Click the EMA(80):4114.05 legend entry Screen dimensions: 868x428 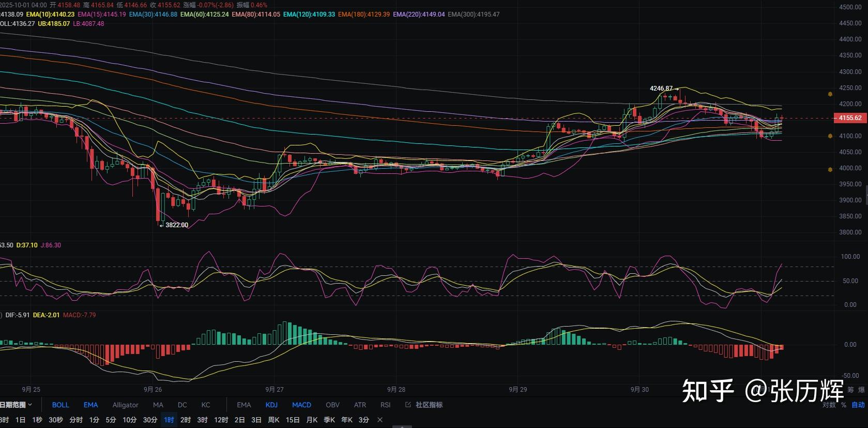[x=256, y=14]
